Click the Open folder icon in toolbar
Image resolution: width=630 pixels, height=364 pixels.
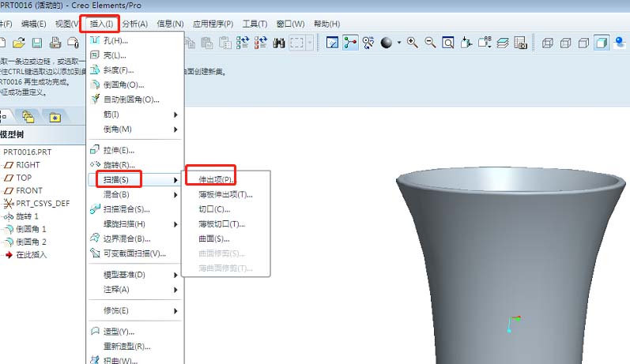tap(18, 43)
